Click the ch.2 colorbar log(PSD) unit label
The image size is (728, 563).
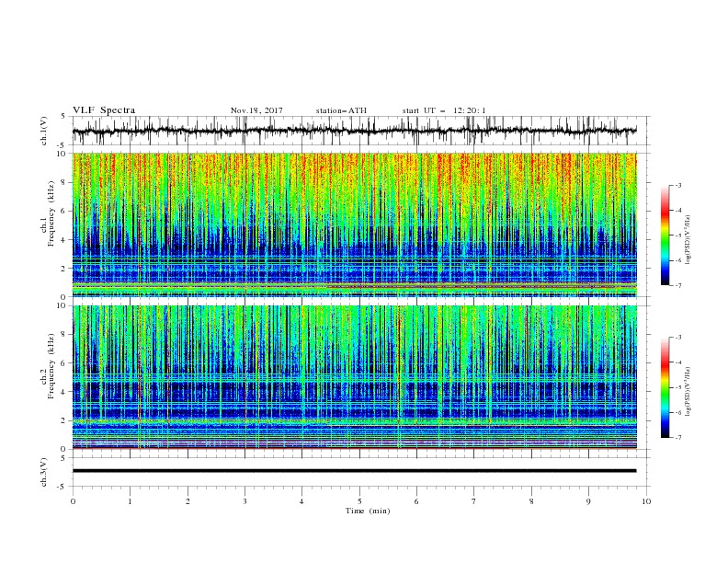click(688, 392)
